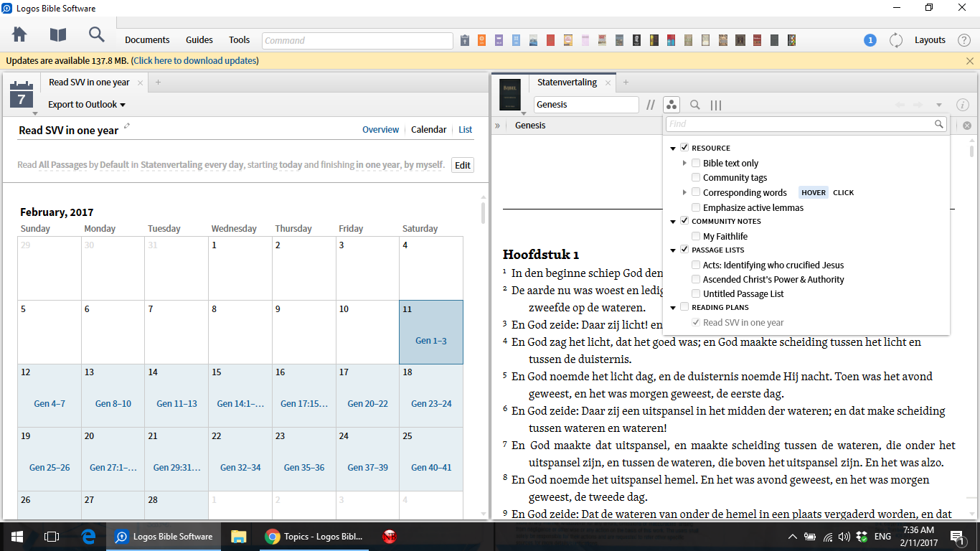Image resolution: width=980 pixels, height=551 pixels.
Task: Open the Guides menu
Action: click(199, 40)
